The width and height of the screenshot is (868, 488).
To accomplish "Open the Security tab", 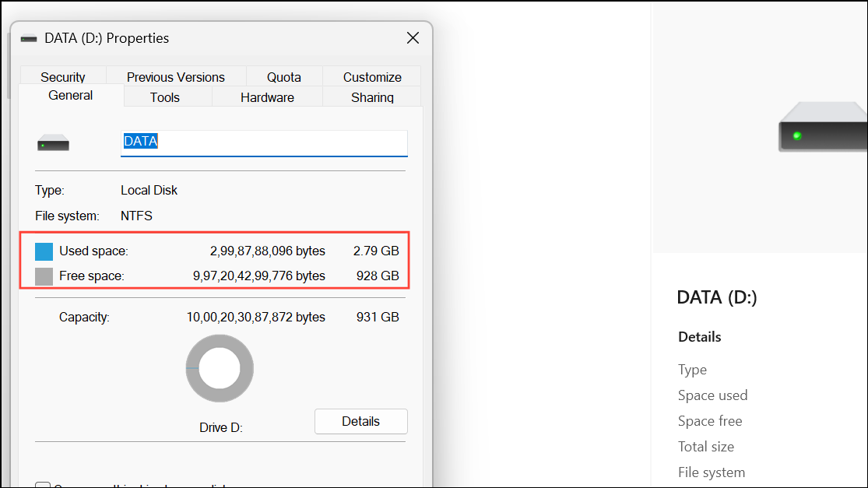I will [x=63, y=76].
